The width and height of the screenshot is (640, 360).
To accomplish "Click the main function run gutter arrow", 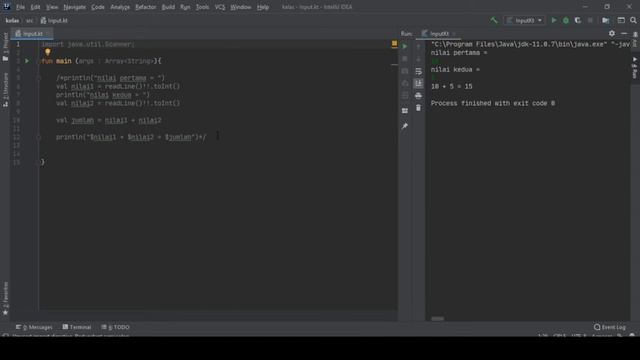I will [27, 61].
